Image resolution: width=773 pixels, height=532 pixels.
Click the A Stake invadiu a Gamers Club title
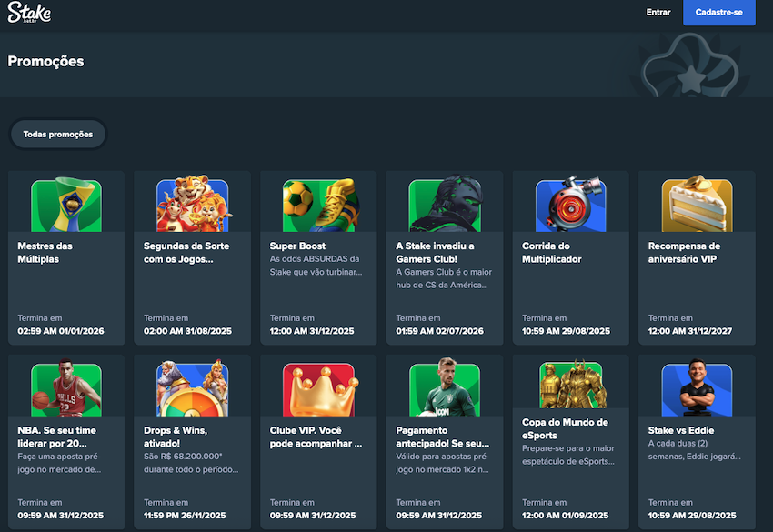435,253
